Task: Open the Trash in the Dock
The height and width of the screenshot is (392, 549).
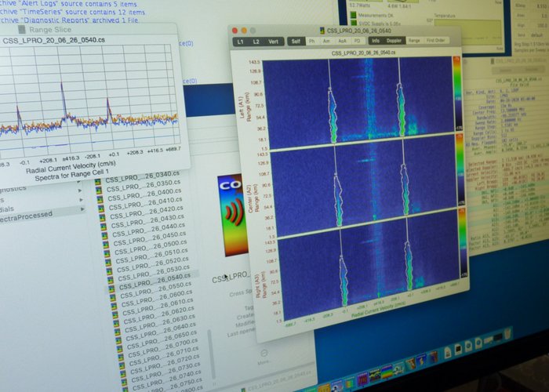Action: tap(507, 334)
